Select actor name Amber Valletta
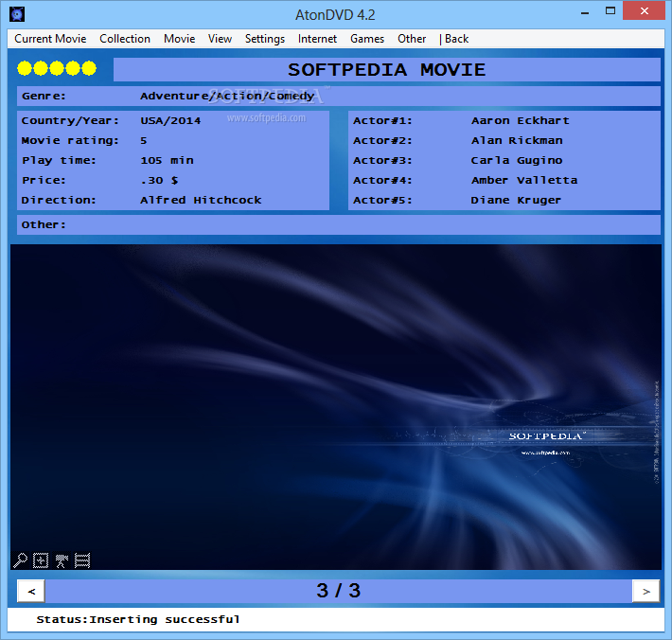The height and width of the screenshot is (640, 672). pyautogui.click(x=524, y=180)
